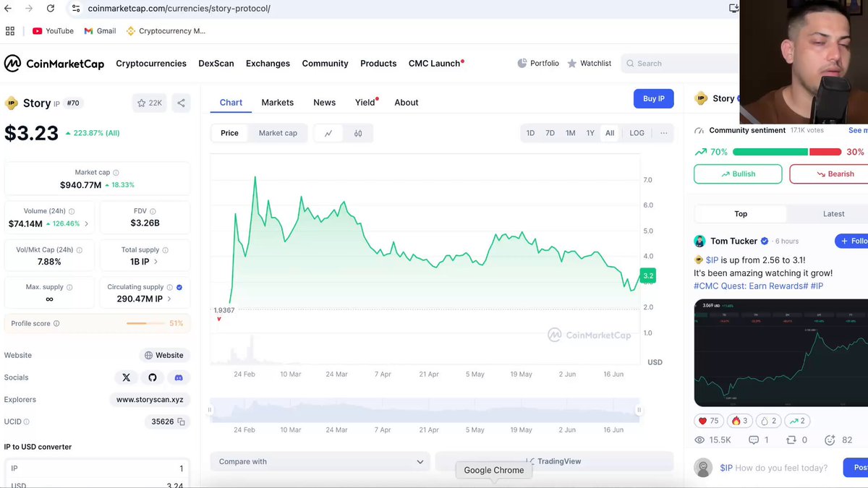Open the site info icon in address bar
868x488 pixels.
pos(76,8)
